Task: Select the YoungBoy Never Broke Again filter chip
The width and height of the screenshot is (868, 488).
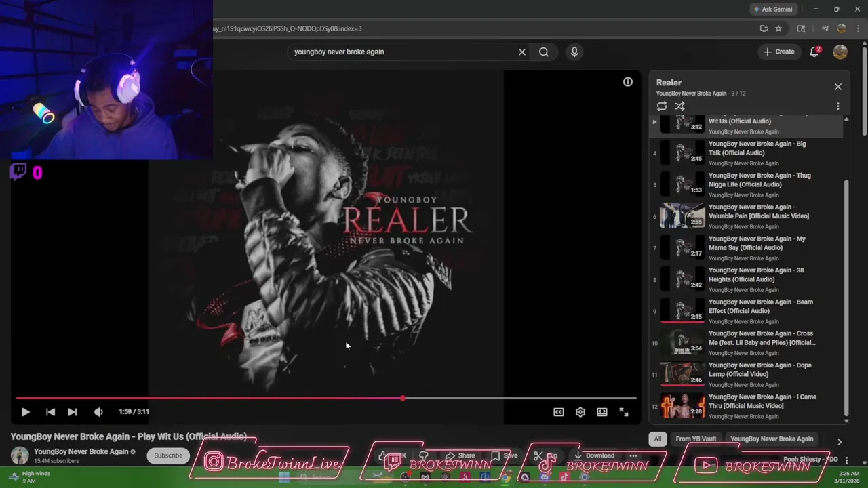Action: 772,439
